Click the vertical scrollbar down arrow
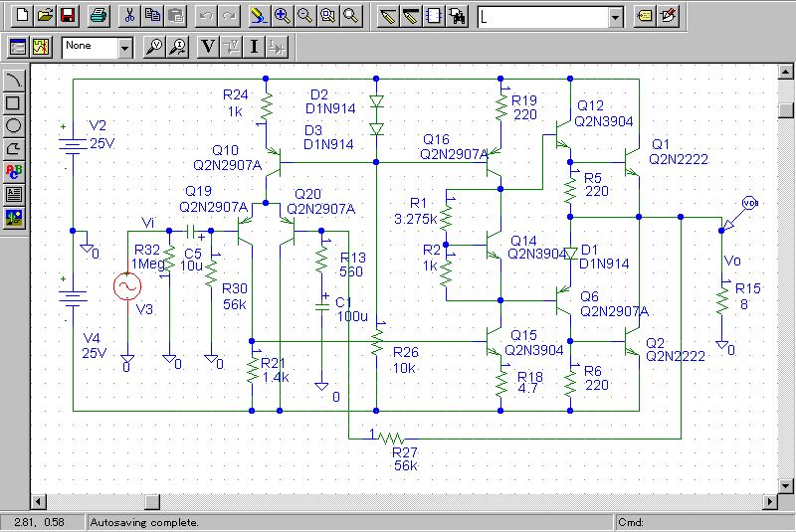 (785, 485)
